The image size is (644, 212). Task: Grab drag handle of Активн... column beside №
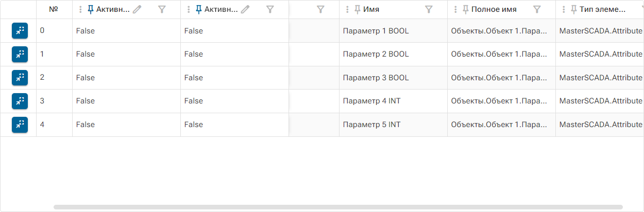(80, 9)
